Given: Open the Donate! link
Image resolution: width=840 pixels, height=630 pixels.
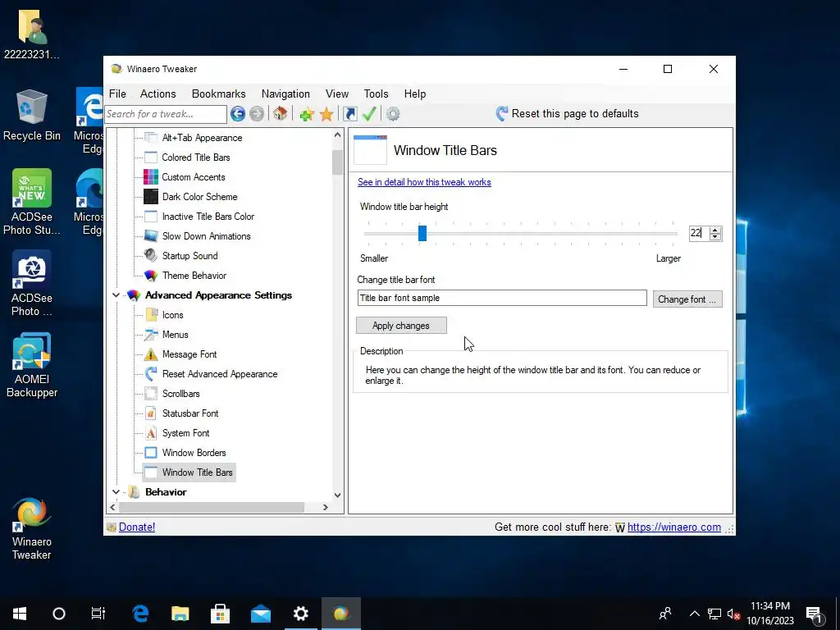Looking at the screenshot, I should [x=137, y=527].
